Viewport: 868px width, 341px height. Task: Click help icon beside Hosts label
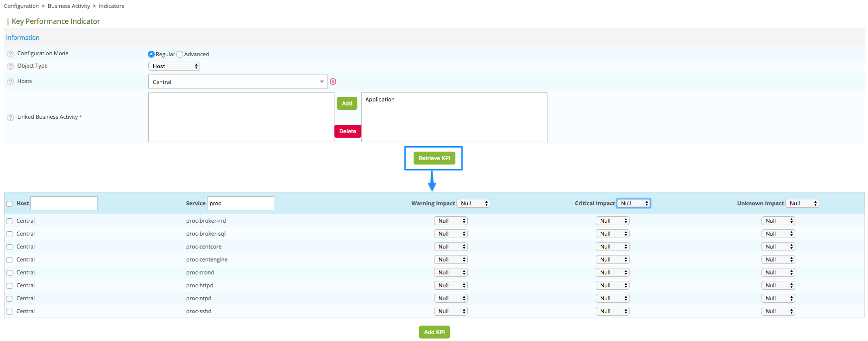10,82
